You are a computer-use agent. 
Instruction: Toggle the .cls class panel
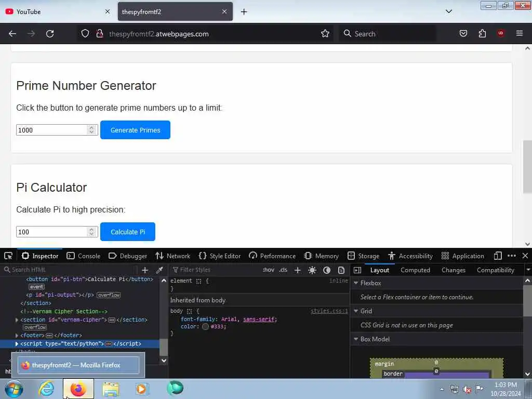click(x=283, y=270)
